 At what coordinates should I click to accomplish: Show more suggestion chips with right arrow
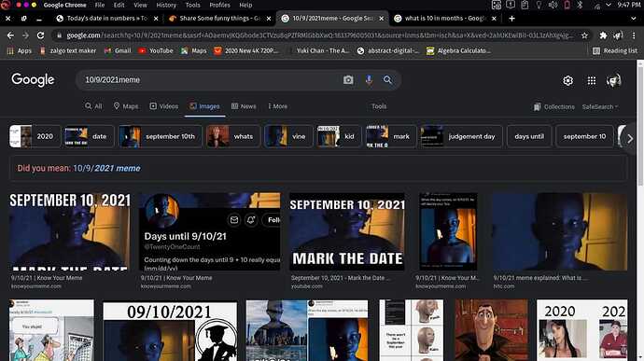coord(630,138)
